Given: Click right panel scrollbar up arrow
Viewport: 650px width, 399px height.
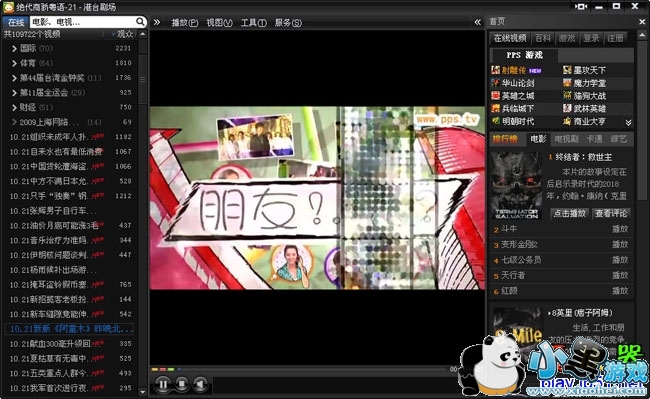Looking at the screenshot, I should point(642,35).
